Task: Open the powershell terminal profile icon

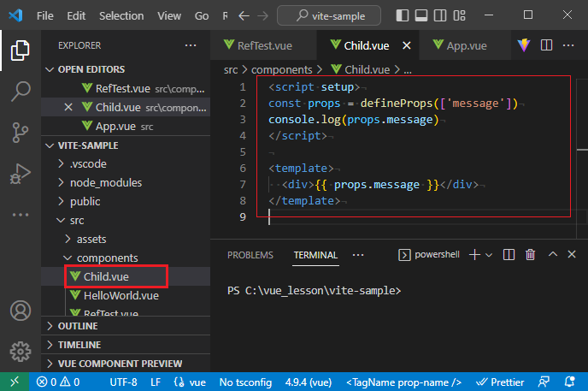Action: tap(404, 255)
